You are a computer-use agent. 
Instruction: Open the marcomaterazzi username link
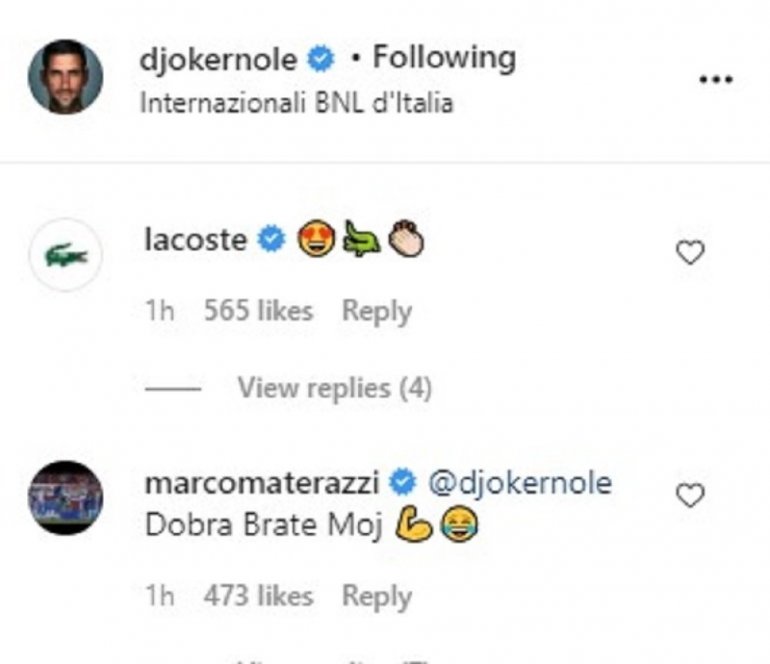[x=262, y=482]
